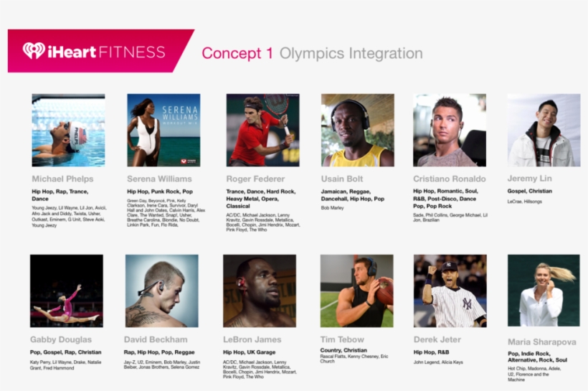Select the Cristiano Ronaldo photo

(450, 130)
